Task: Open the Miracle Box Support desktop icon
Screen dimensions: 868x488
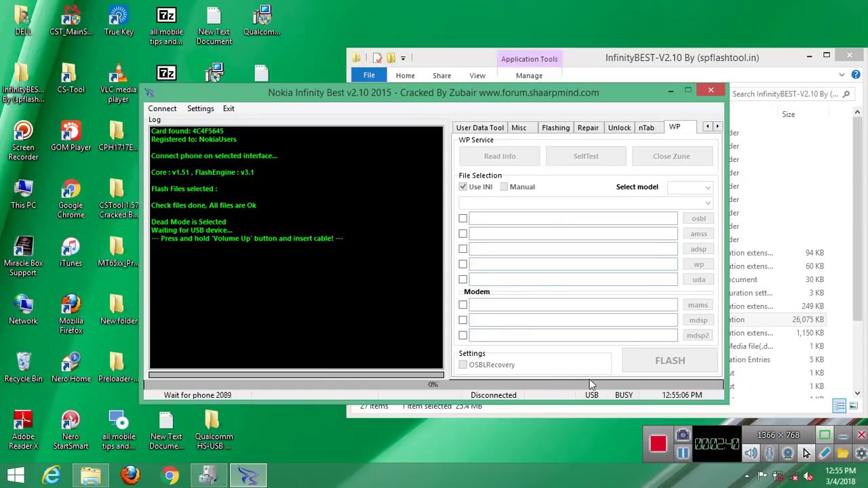Action: tap(23, 257)
